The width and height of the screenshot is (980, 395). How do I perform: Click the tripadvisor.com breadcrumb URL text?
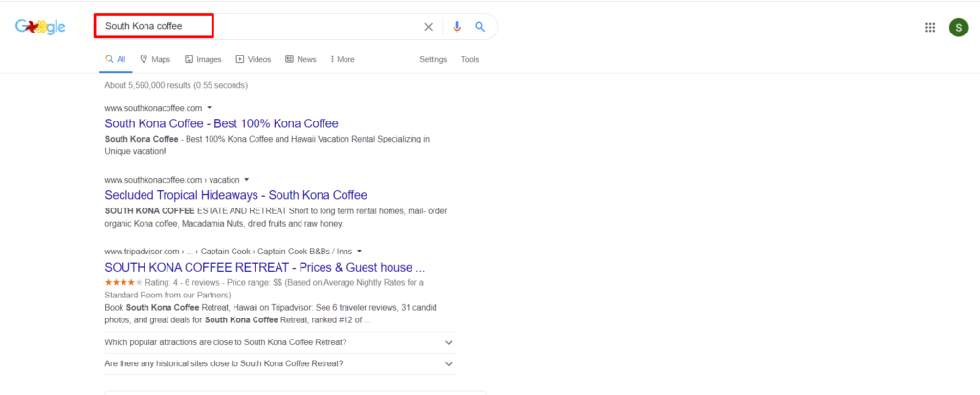click(x=228, y=252)
